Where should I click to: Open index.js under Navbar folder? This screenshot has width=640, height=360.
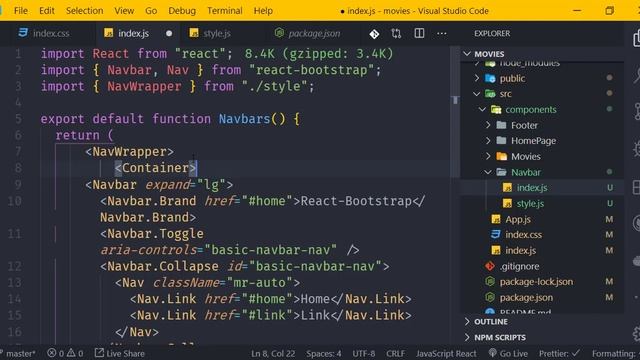point(532,188)
